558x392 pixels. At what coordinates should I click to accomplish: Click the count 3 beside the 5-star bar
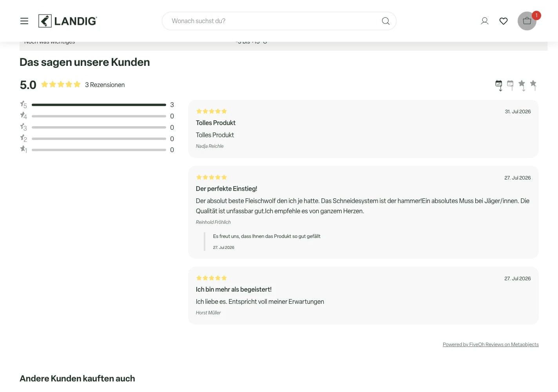(172, 105)
